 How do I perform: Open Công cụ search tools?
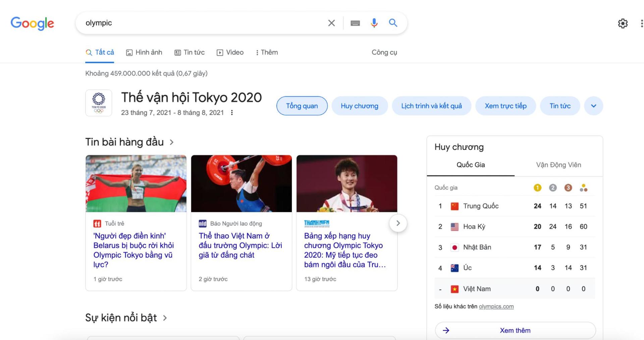tap(384, 52)
